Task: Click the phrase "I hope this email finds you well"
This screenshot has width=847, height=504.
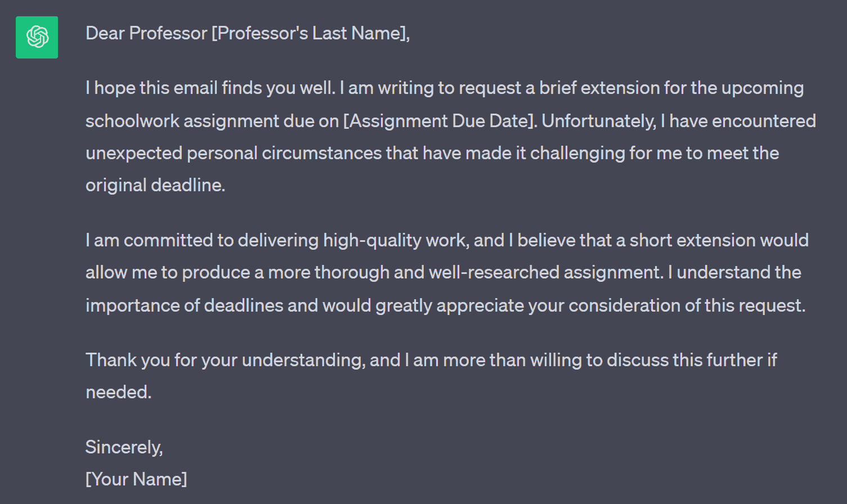Action: tap(209, 88)
